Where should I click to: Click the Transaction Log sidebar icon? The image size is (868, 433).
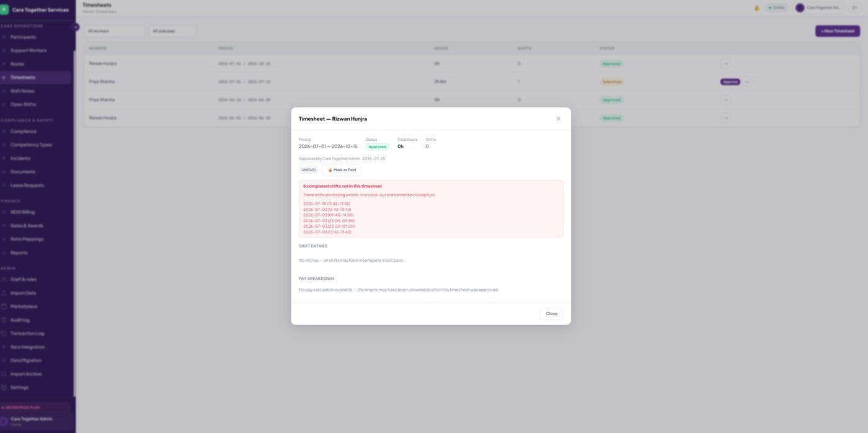4,333
